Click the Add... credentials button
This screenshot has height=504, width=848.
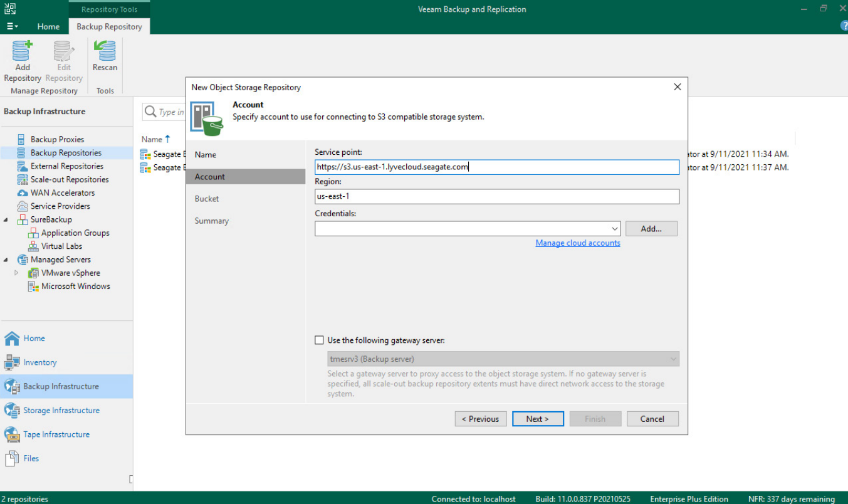coord(651,229)
